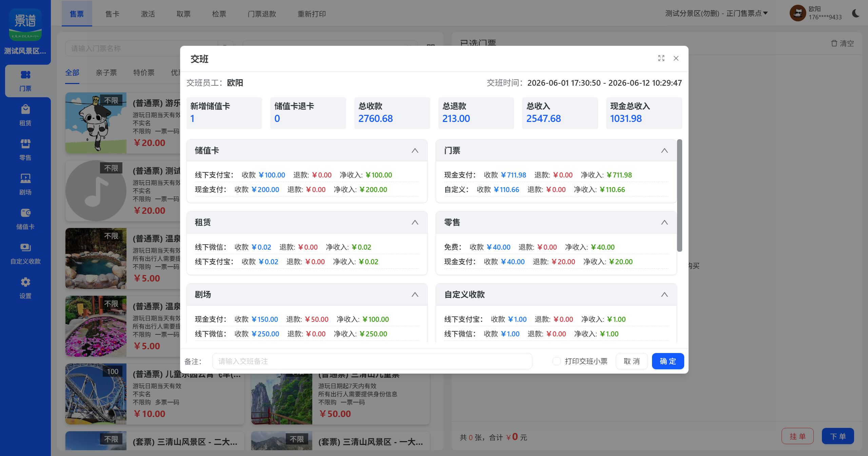The height and width of the screenshot is (456, 868).
Task: Confirm shift handover with 确定
Action: coord(668,361)
